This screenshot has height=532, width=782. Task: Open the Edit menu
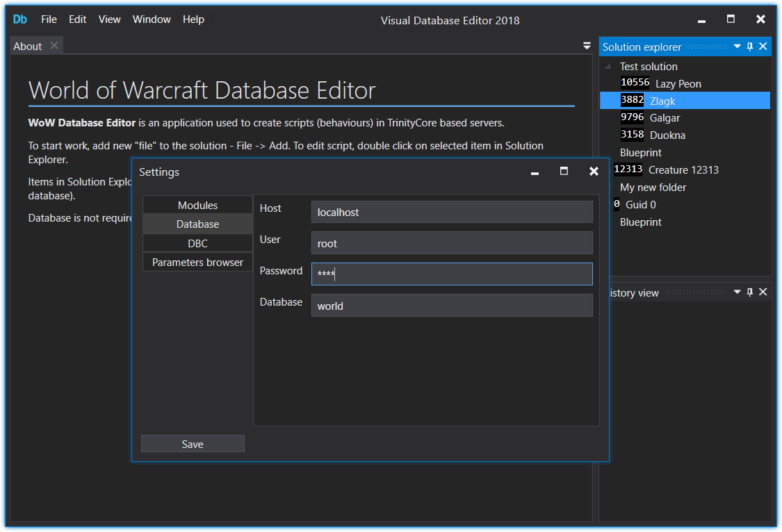(77, 19)
